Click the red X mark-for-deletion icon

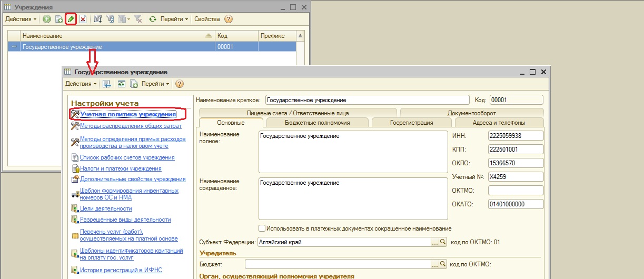[x=83, y=19]
